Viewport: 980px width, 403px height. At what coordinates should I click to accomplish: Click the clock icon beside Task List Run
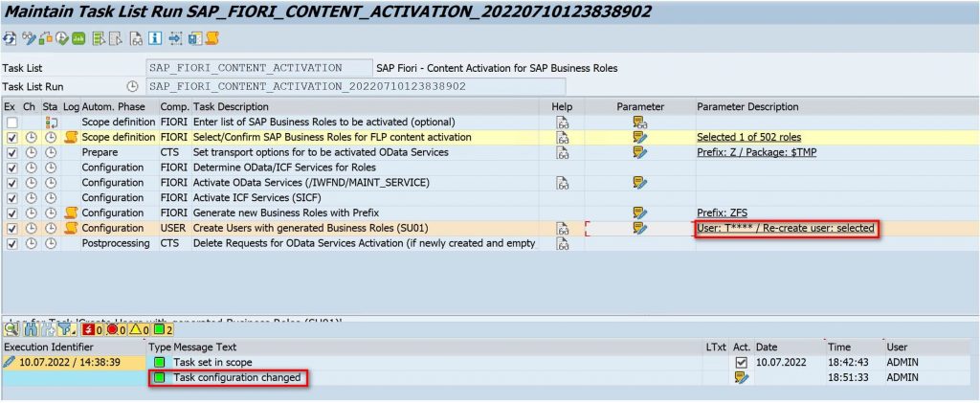[132, 86]
